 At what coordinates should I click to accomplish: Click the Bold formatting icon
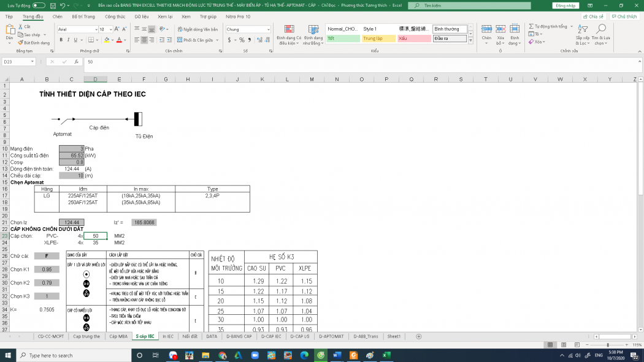[61, 40]
